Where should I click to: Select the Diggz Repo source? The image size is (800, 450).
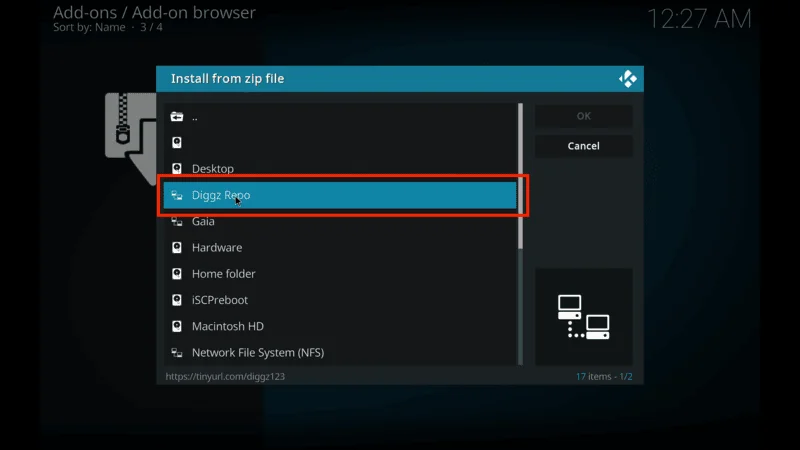340,196
